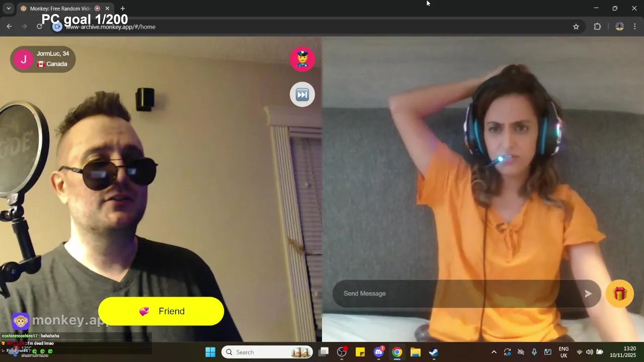Open the Chrome three-dot menu

[x=634, y=27]
